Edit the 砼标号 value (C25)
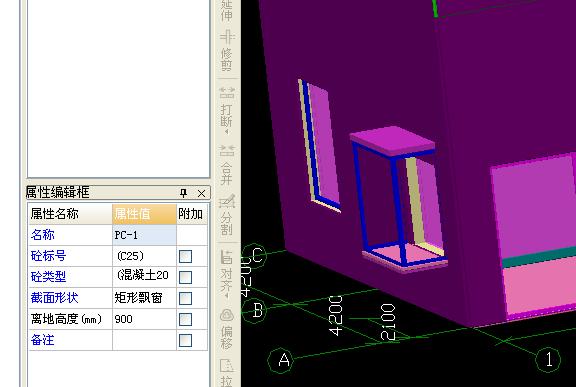 click(144, 256)
